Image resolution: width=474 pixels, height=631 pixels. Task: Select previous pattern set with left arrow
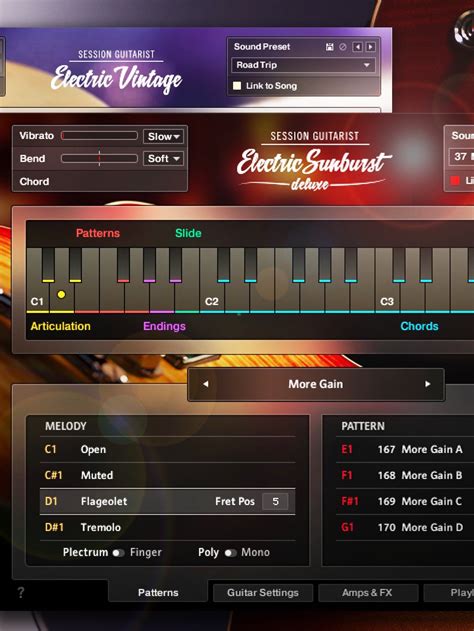[x=206, y=384]
